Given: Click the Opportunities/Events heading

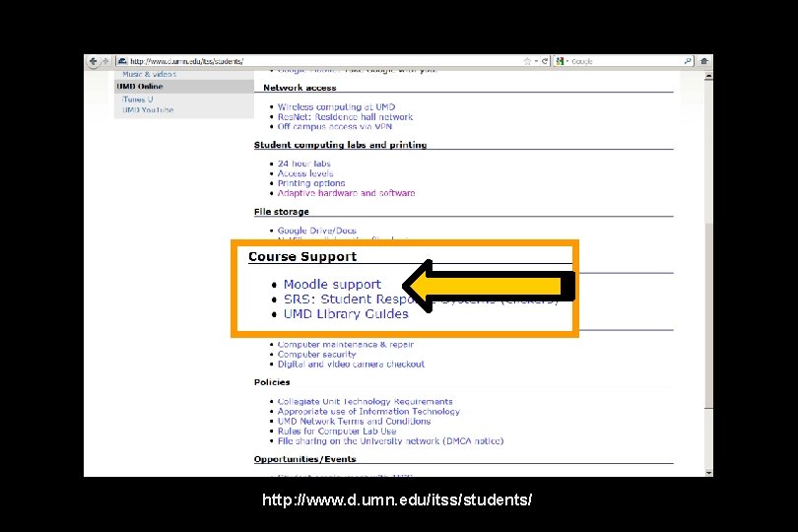Looking at the screenshot, I should 304,459.
